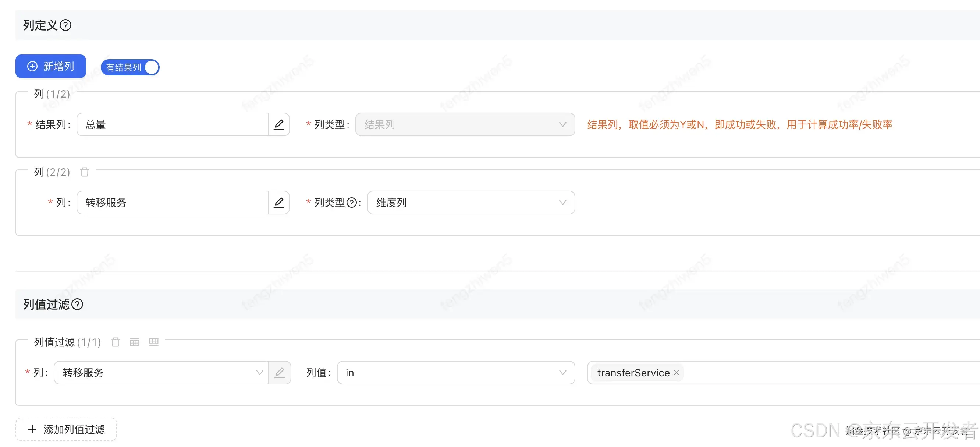Click help icon beside 列类型 label in column 2
Image resolution: width=980 pixels, height=447 pixels.
coord(352,203)
